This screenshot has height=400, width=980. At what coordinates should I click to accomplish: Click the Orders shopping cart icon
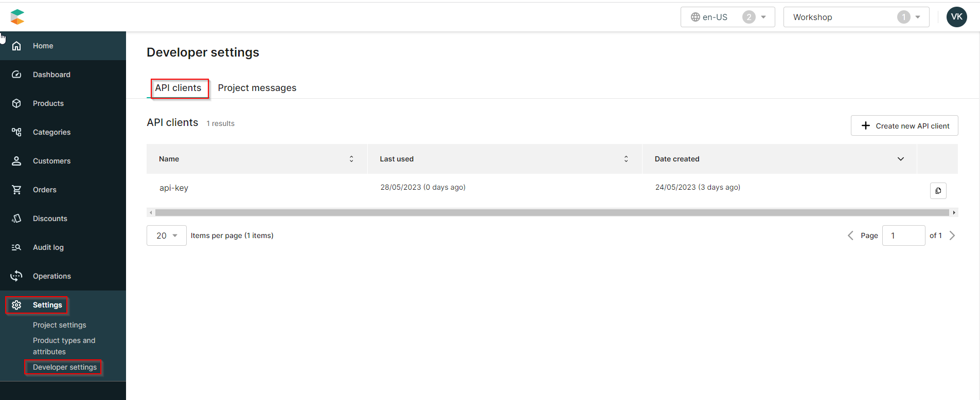pos(16,190)
